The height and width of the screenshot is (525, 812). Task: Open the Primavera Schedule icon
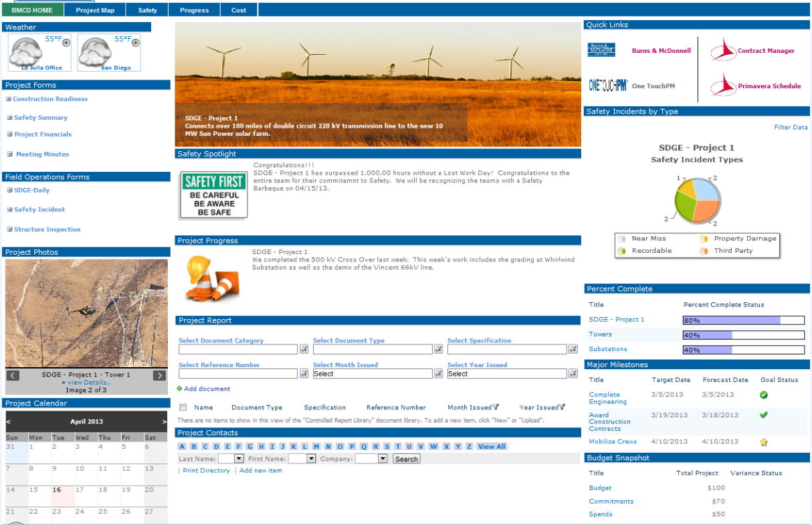click(x=724, y=86)
